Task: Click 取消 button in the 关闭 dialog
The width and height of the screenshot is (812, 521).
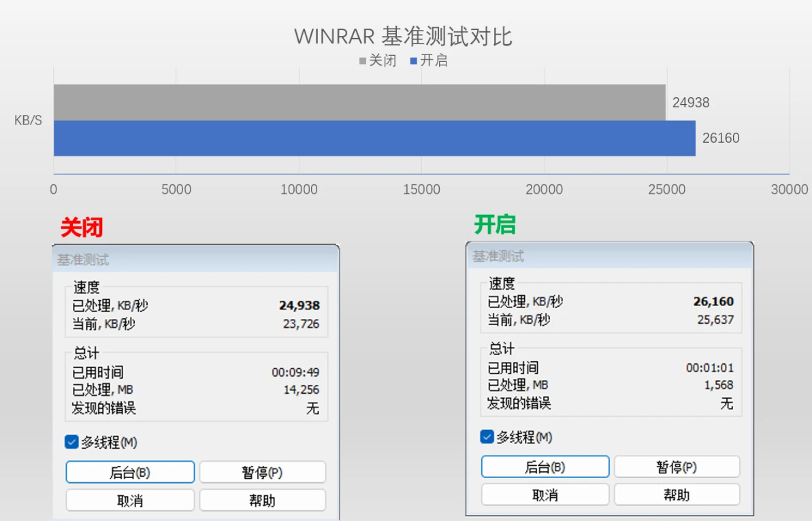Action: tap(130, 501)
